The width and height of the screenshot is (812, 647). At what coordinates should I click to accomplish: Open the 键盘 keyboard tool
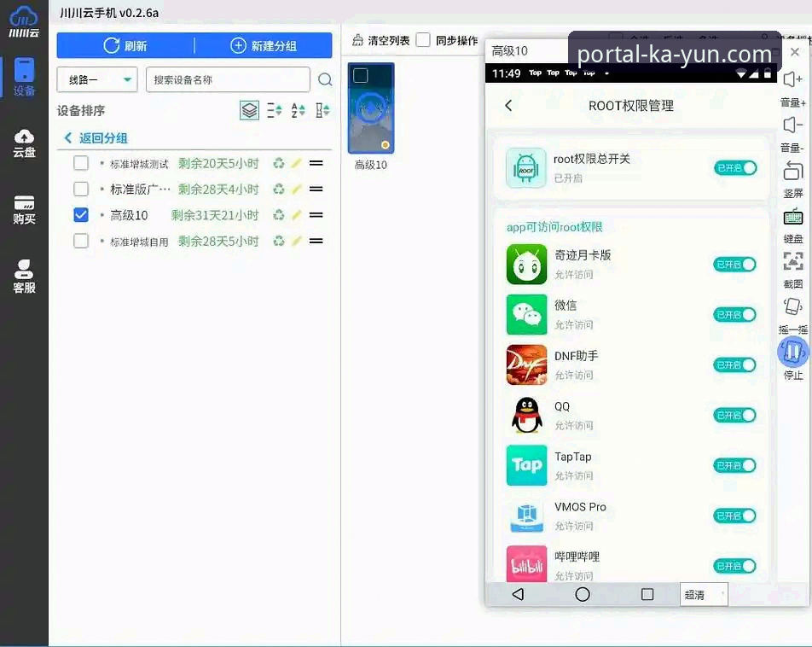click(793, 217)
